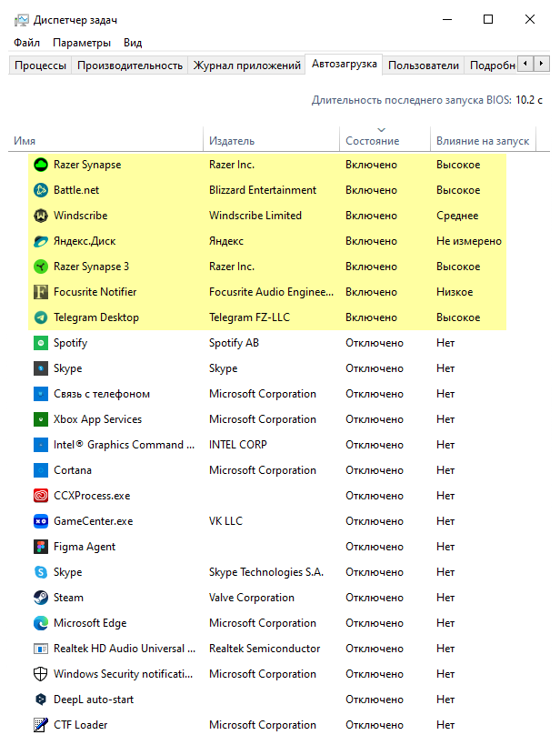This screenshot has height=755, width=560.
Task: Click the GameCenter.exe icon
Action: tap(41, 521)
